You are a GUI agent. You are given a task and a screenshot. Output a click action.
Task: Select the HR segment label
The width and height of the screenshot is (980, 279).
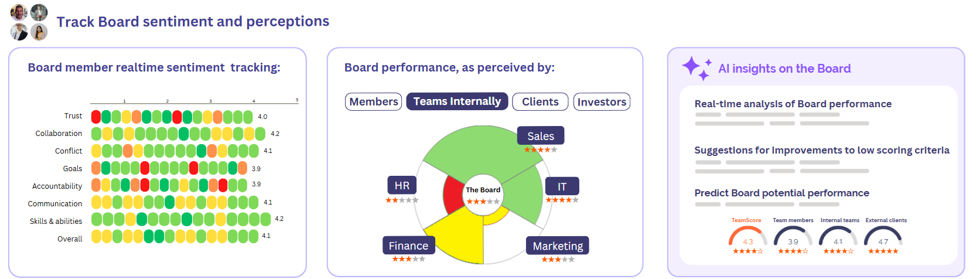point(402,185)
